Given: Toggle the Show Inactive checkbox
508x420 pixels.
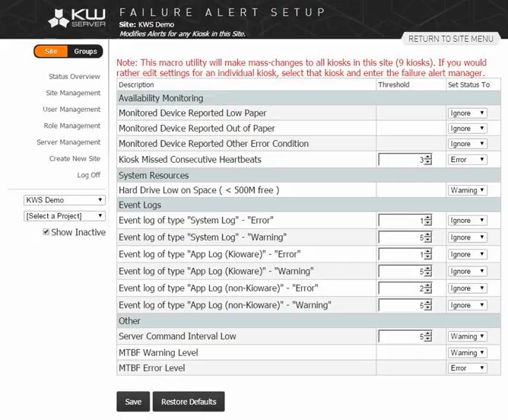Looking at the screenshot, I should [46, 232].
